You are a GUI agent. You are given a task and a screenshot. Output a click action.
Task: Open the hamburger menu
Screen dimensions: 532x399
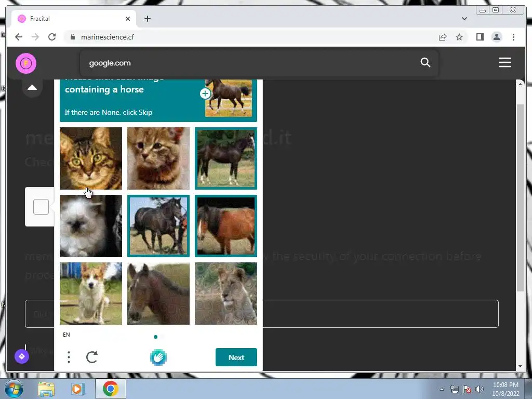[x=505, y=62]
